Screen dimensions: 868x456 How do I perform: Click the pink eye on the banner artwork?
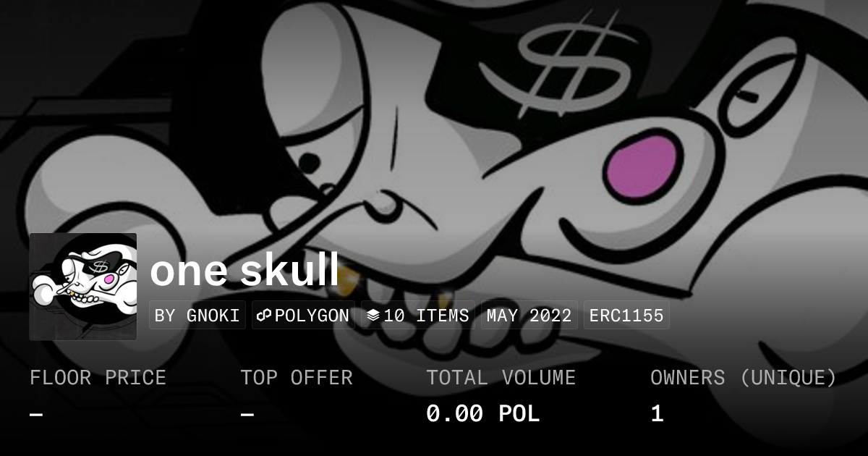(x=644, y=166)
